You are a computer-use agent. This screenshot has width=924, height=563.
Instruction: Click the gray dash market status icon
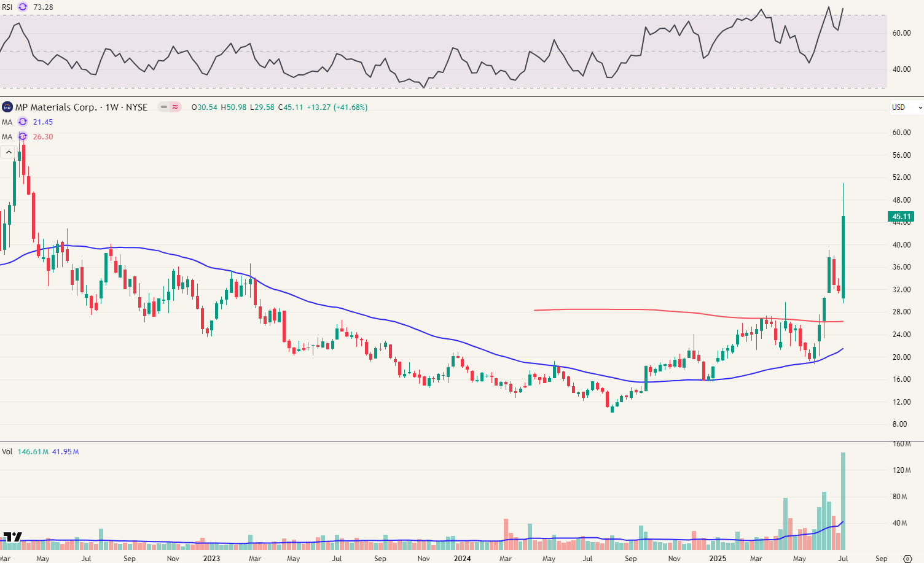(163, 107)
